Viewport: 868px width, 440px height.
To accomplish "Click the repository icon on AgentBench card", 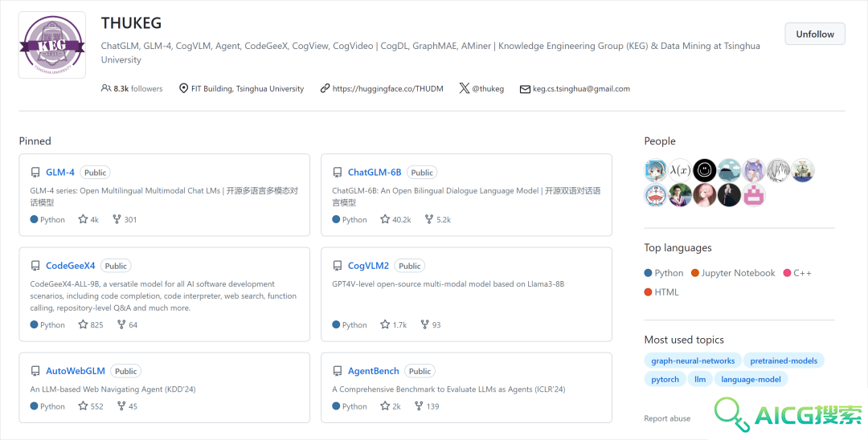I will (x=337, y=371).
